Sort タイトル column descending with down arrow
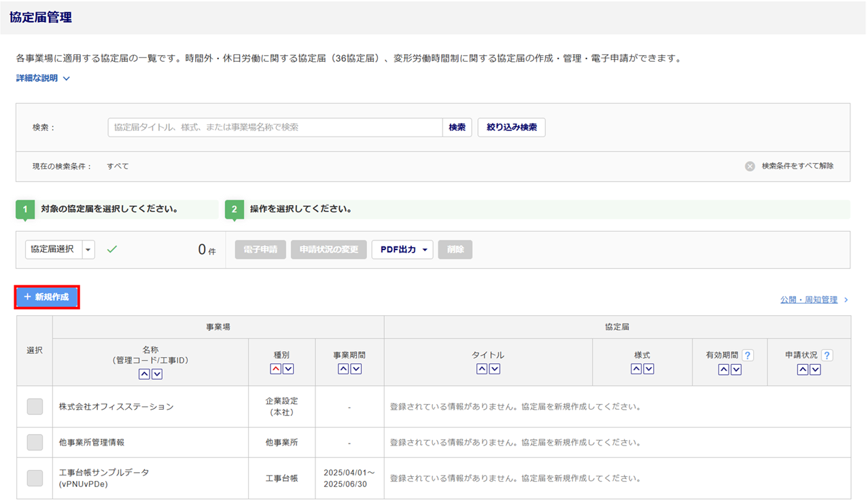The width and height of the screenshot is (868, 504). (495, 369)
